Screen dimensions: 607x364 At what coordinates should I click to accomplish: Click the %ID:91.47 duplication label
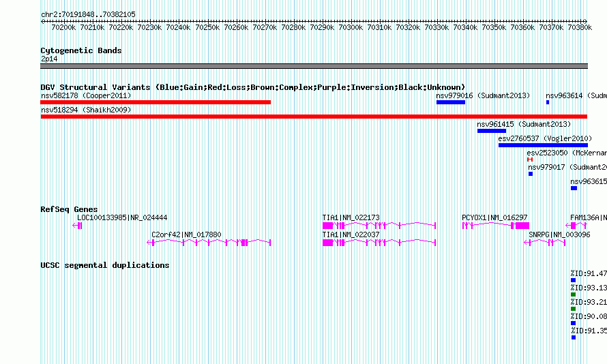(x=589, y=273)
